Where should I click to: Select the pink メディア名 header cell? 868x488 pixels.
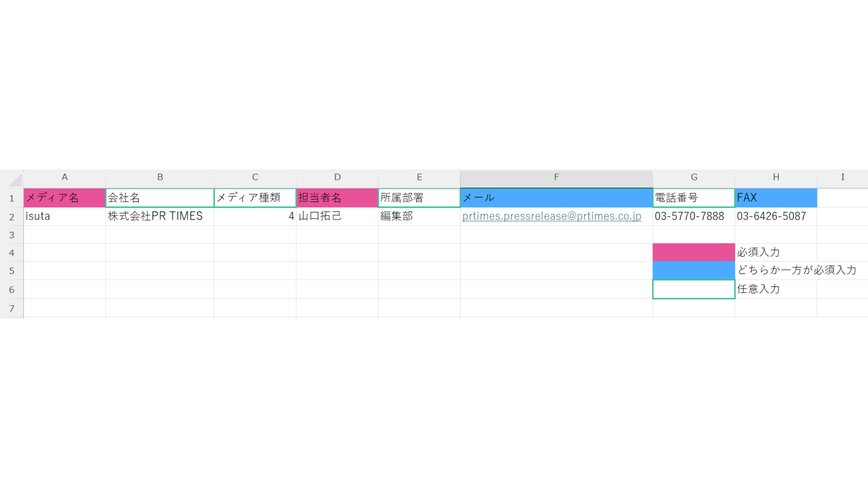(x=65, y=198)
